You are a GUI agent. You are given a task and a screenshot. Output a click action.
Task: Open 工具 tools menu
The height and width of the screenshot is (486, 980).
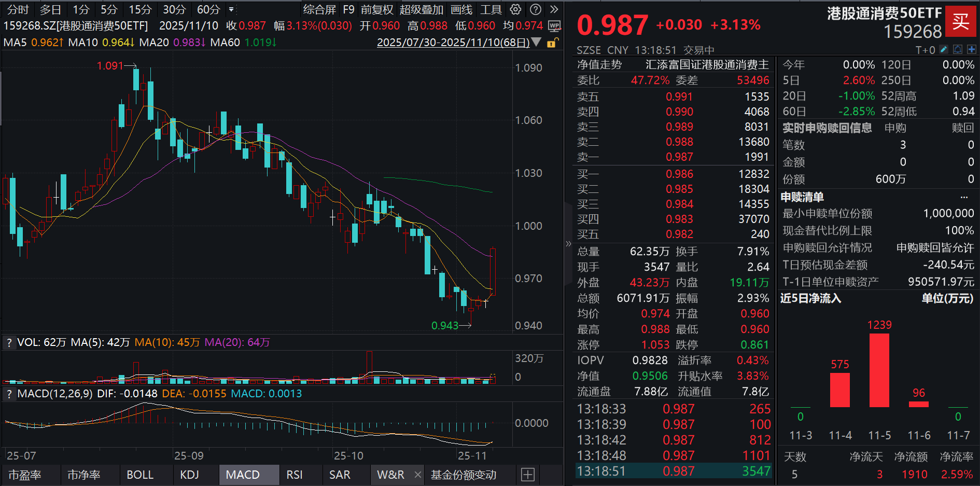click(491, 9)
